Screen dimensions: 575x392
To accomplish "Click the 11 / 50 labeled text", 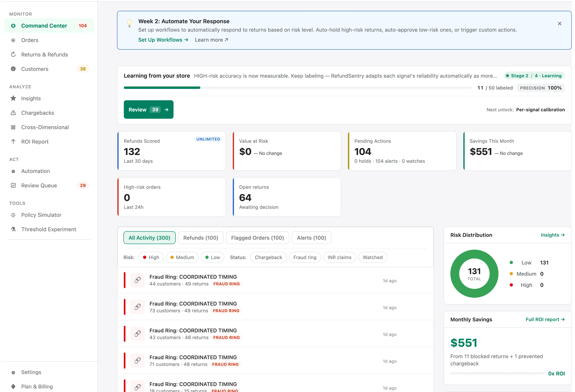I will (495, 88).
